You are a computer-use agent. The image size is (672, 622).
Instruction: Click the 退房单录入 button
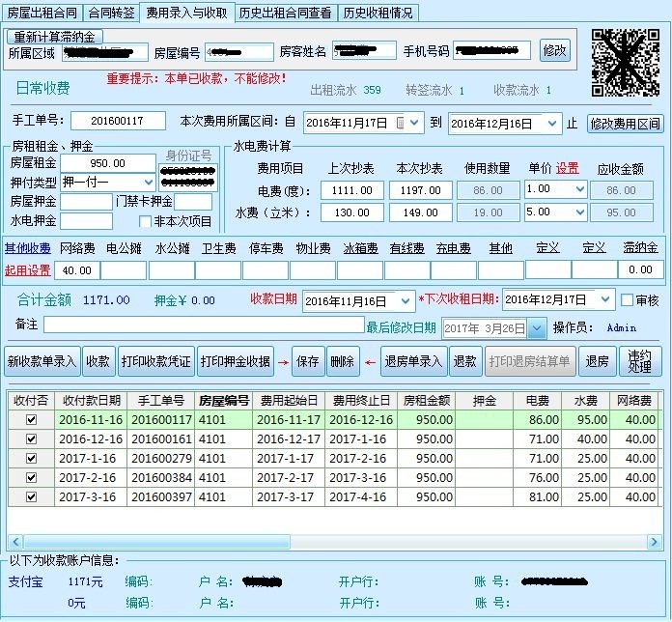tap(413, 361)
